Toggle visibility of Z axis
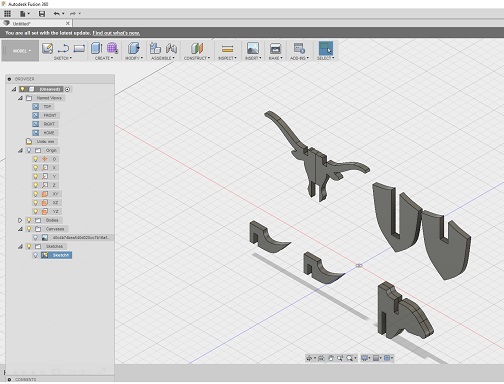This screenshot has width=504, height=384. pyautogui.click(x=36, y=185)
